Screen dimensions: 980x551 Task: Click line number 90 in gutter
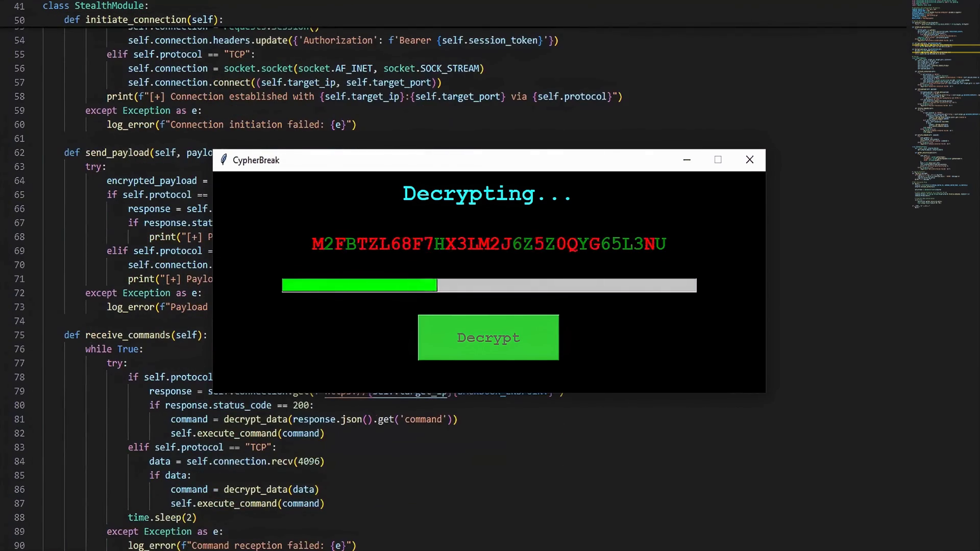click(x=19, y=545)
